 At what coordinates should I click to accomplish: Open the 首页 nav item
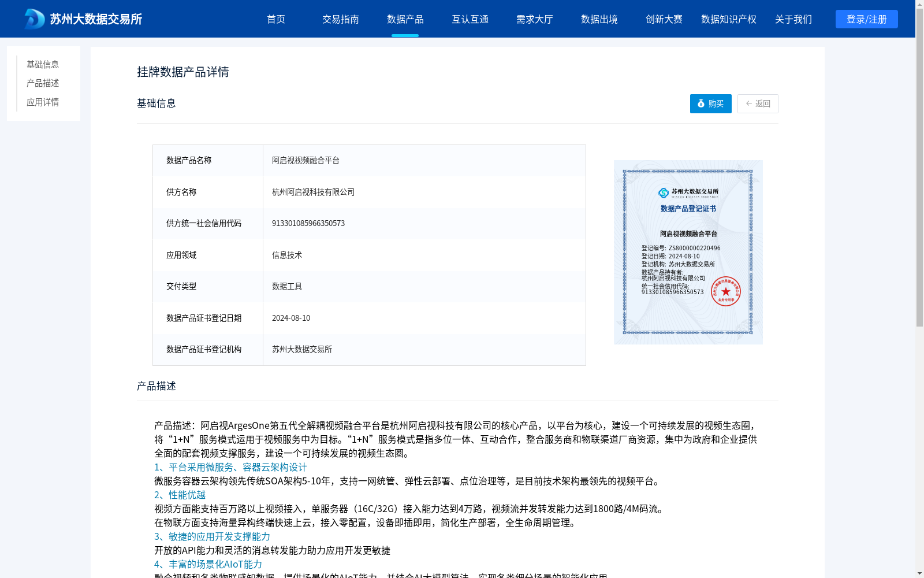276,19
